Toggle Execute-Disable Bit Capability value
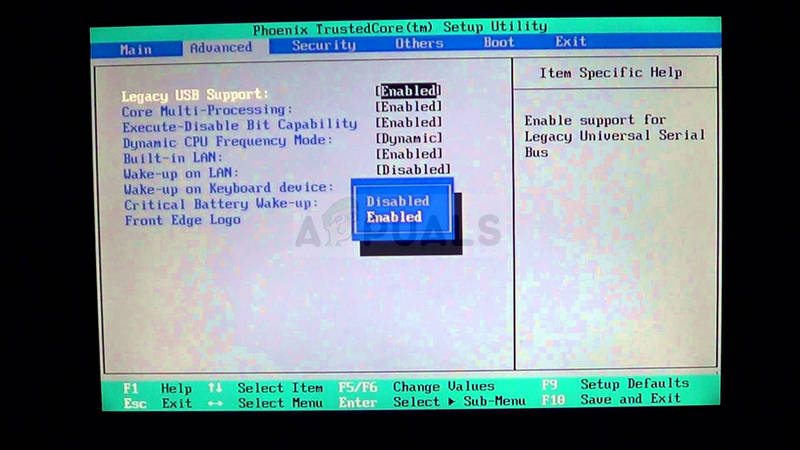Screen dimensions: 800x450 pos(409,122)
